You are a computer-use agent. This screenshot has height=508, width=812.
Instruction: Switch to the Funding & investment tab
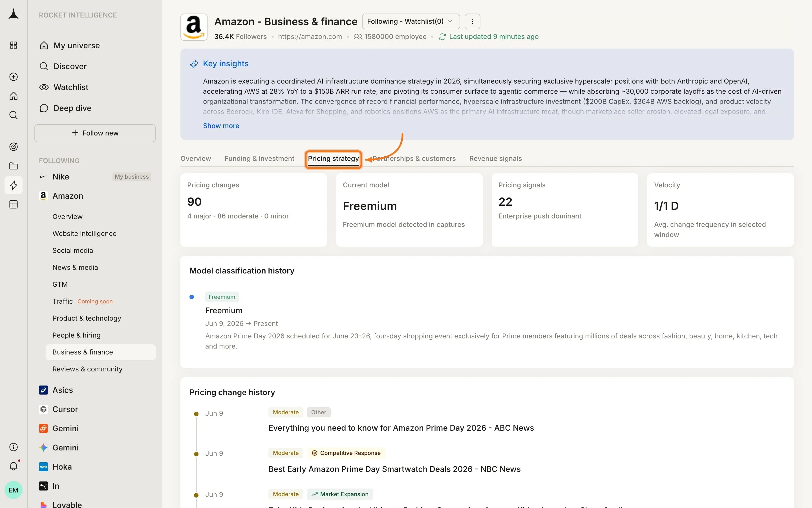259,159
